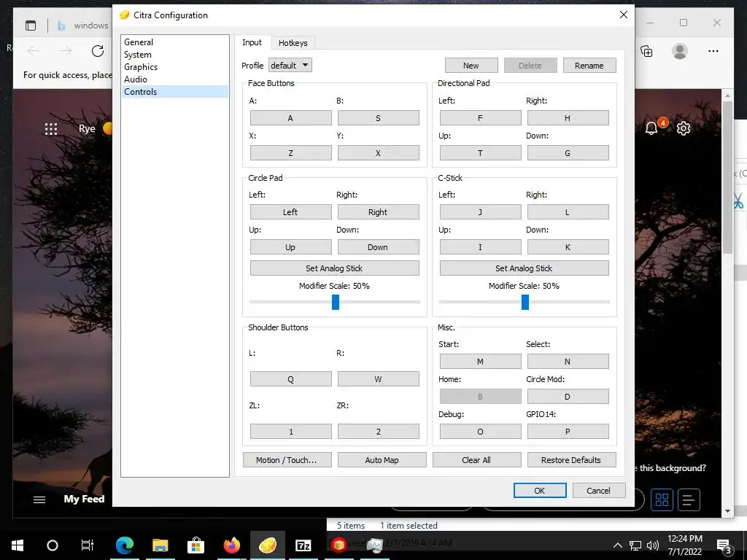747x560 pixels.
Task: Select Controls in the settings list
Action: pos(174,91)
